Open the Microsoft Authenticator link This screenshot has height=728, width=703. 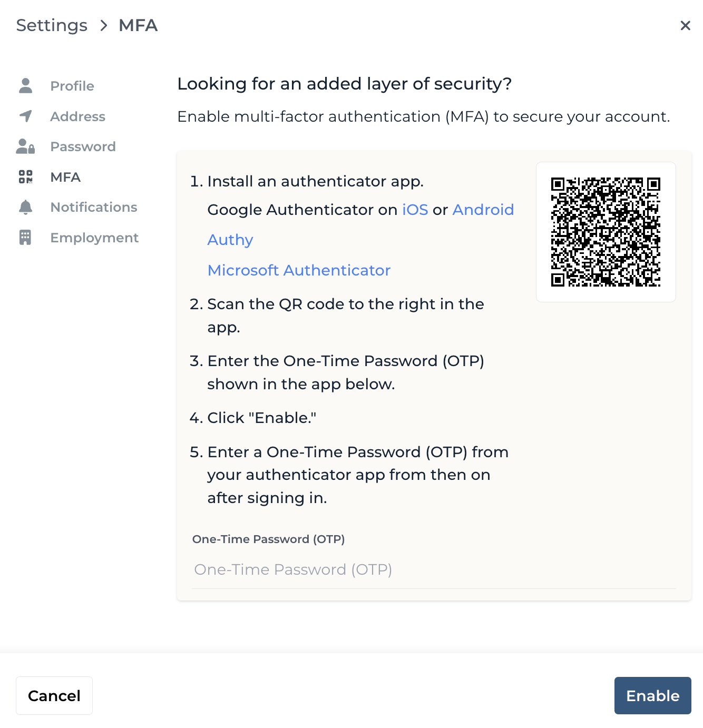pyautogui.click(x=299, y=270)
